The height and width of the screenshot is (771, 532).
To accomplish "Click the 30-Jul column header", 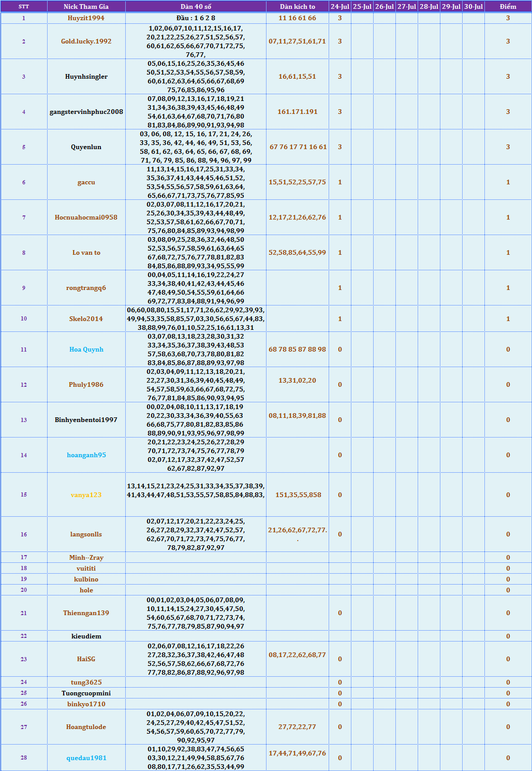I will click(x=473, y=7).
